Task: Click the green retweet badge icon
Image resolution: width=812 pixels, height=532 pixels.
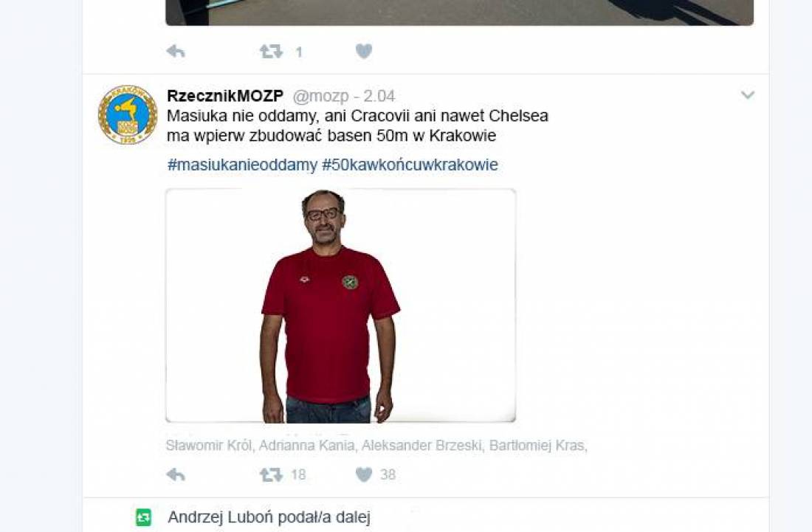Action: (x=143, y=517)
